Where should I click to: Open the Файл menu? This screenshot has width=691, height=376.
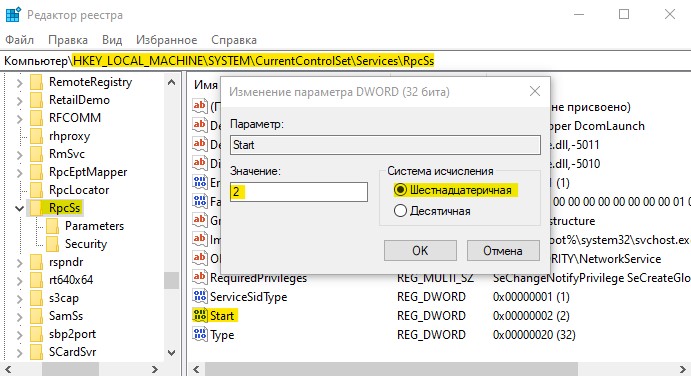(x=19, y=40)
